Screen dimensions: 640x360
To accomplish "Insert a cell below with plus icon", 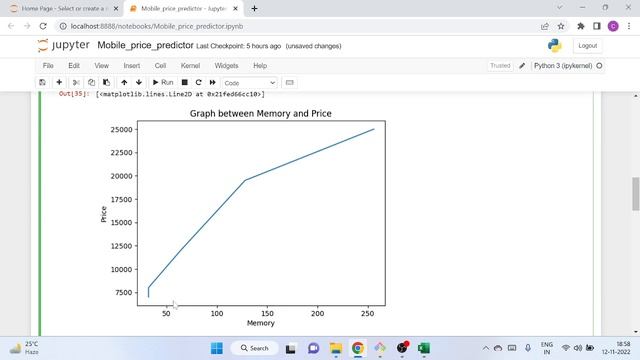I will point(59,82).
